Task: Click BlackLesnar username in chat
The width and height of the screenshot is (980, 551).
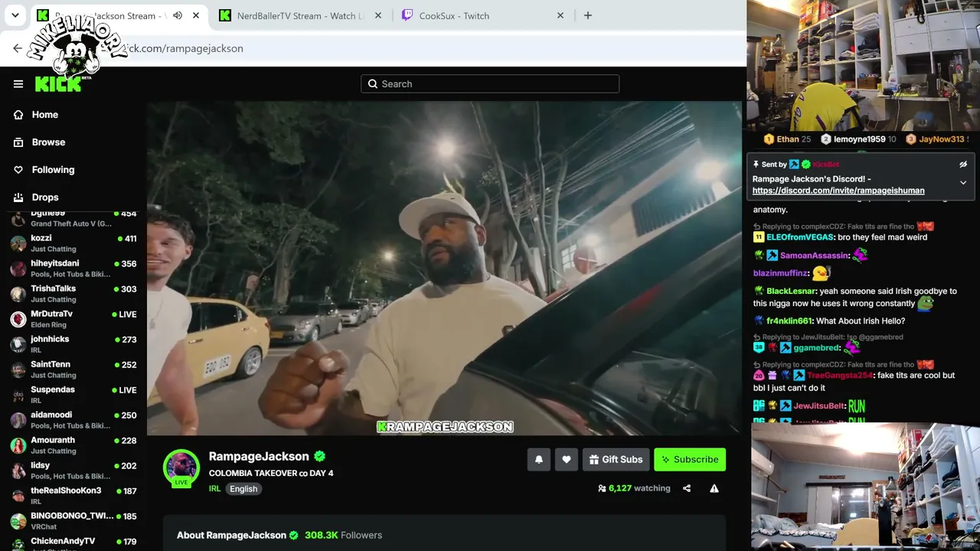Action: [x=792, y=291]
